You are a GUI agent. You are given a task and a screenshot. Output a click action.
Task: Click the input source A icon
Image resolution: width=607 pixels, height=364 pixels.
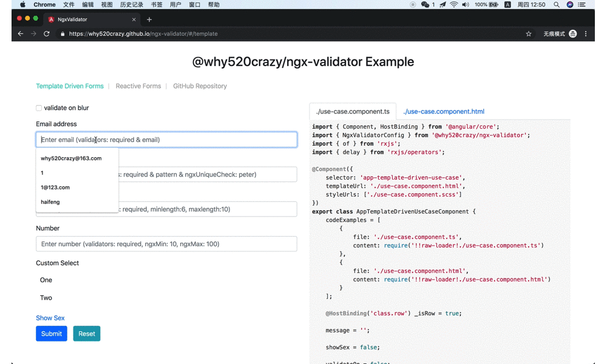[507, 5]
